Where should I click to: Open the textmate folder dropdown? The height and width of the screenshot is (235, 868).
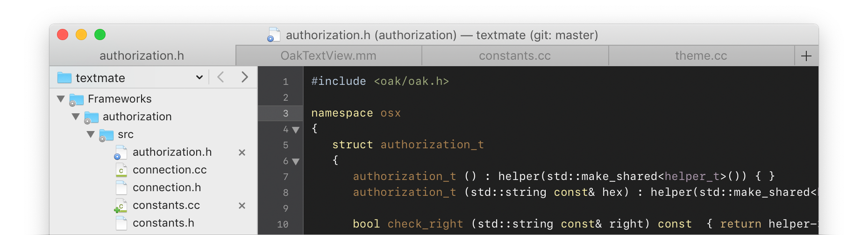199,77
